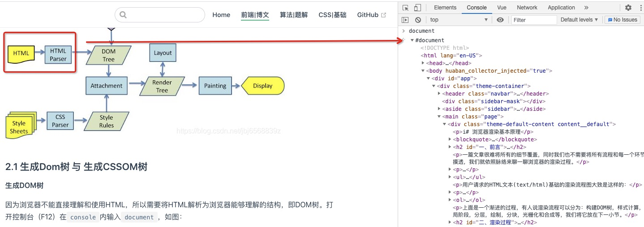Switch to the Elements tab
Image resolution: width=644 pixels, height=227 pixels.
(445, 8)
